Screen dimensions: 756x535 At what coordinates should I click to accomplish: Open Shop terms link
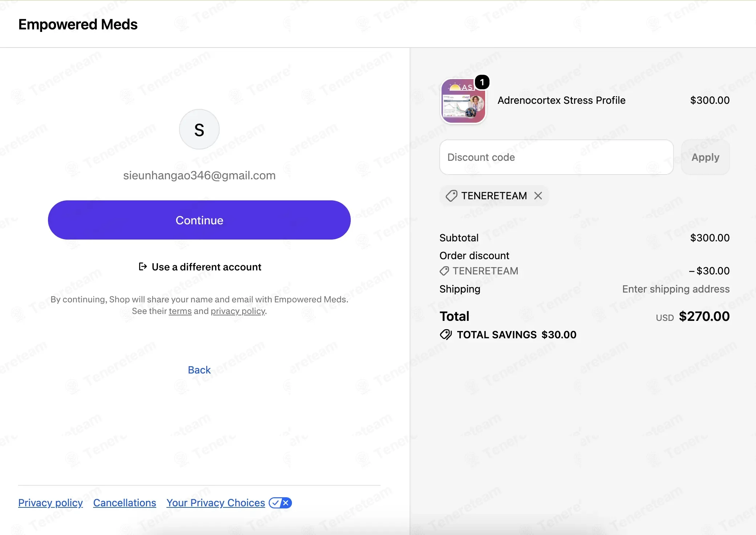tap(180, 311)
